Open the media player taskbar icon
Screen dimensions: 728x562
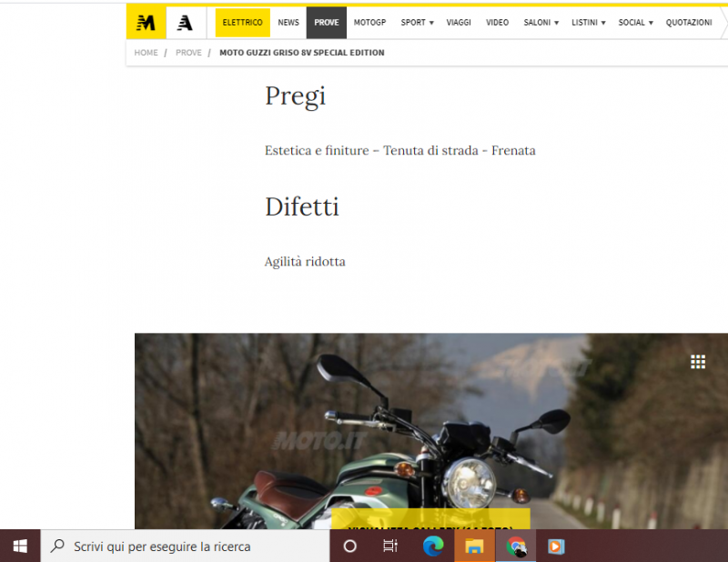(556, 547)
